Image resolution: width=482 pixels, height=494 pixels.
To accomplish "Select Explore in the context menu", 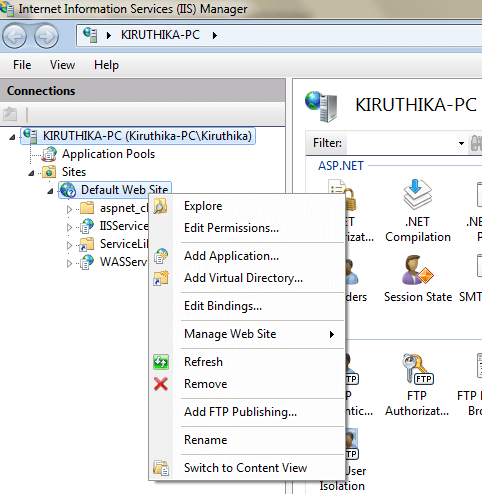I will [247, 206].
